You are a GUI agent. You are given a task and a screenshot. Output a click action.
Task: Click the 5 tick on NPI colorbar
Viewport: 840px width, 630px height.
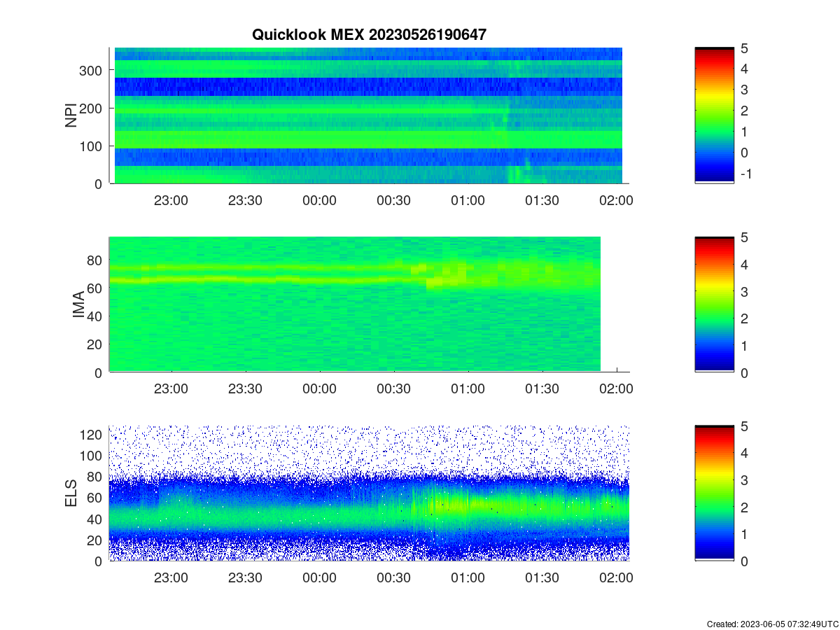[x=745, y=48]
